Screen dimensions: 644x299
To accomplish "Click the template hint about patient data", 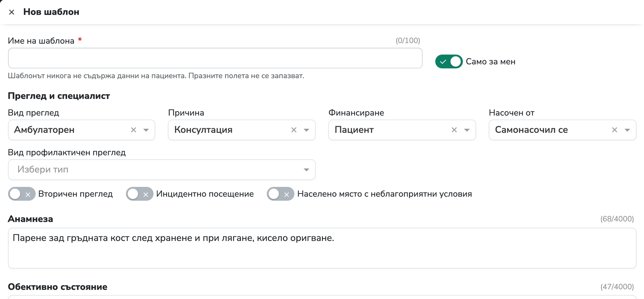I will (156, 76).
